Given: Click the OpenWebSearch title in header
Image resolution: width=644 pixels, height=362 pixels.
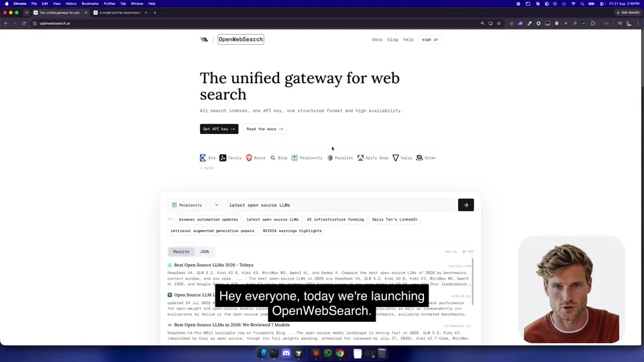Looking at the screenshot, I should [241, 40].
